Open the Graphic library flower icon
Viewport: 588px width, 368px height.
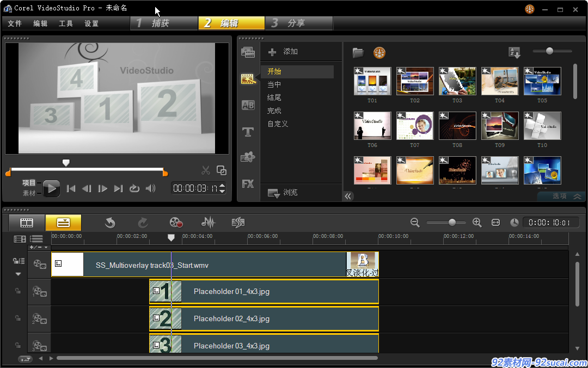tap(248, 157)
